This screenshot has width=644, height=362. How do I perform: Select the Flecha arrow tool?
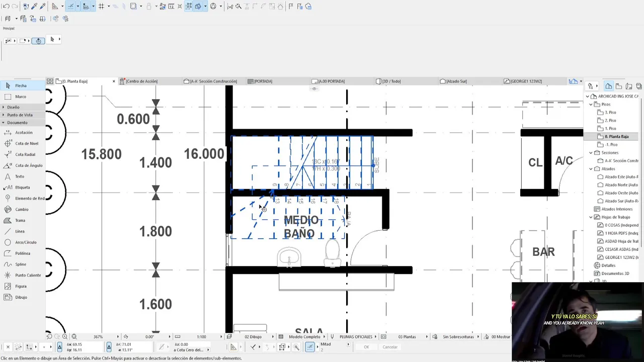tap(23, 85)
